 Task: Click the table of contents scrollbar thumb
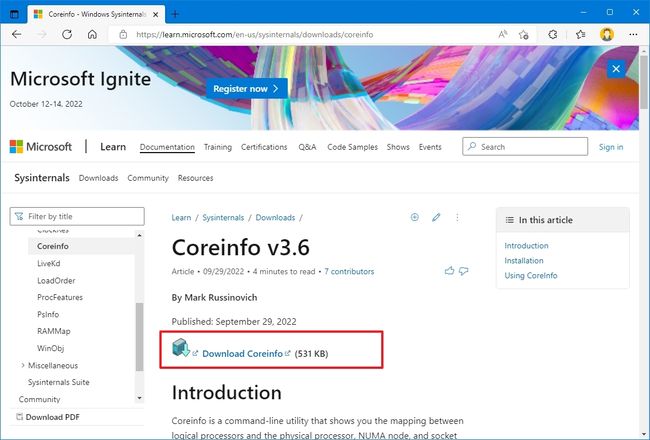(139, 336)
